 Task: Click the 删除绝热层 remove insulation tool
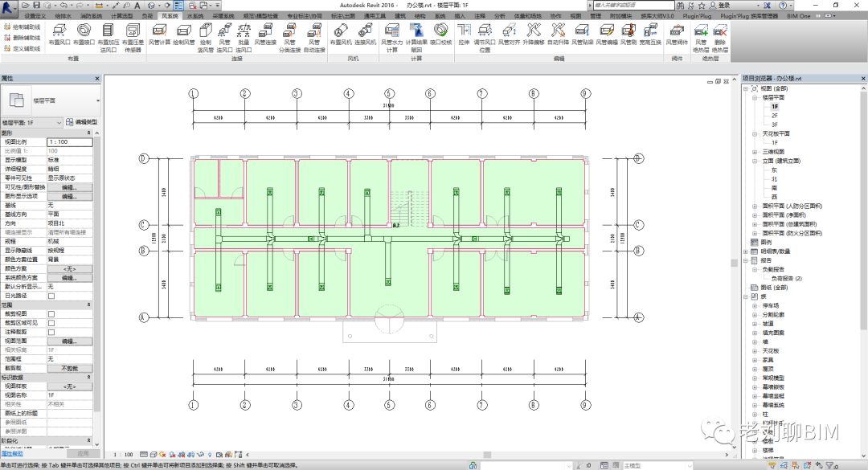click(x=719, y=38)
